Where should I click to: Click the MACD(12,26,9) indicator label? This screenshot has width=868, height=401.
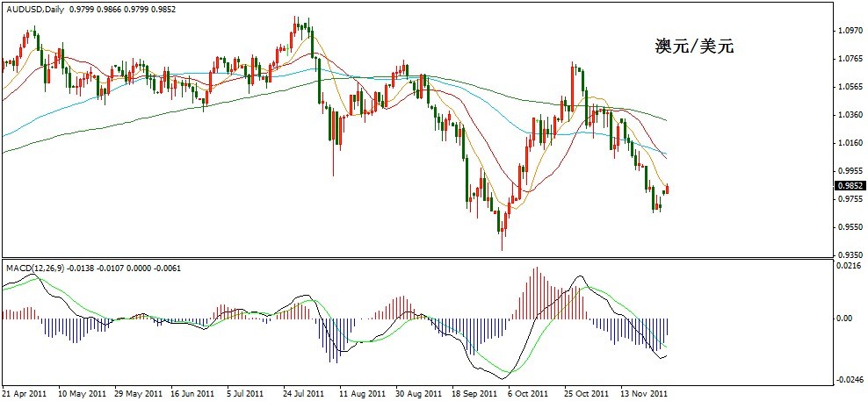[x=35, y=268]
